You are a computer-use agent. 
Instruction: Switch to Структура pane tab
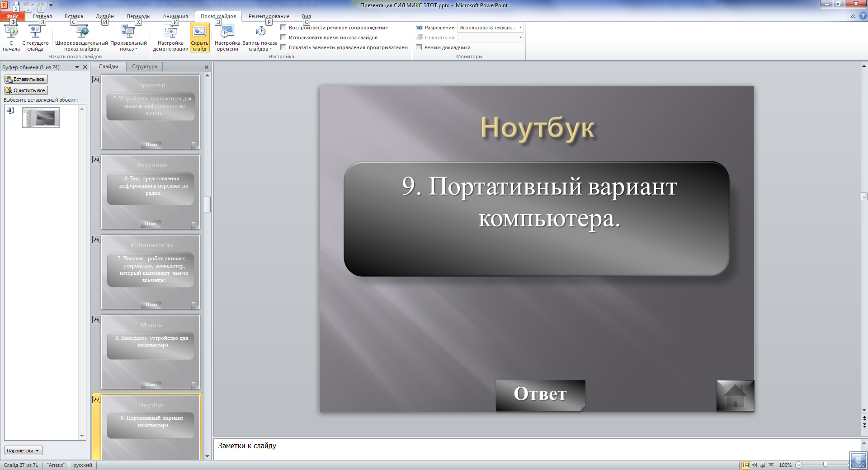(x=145, y=66)
